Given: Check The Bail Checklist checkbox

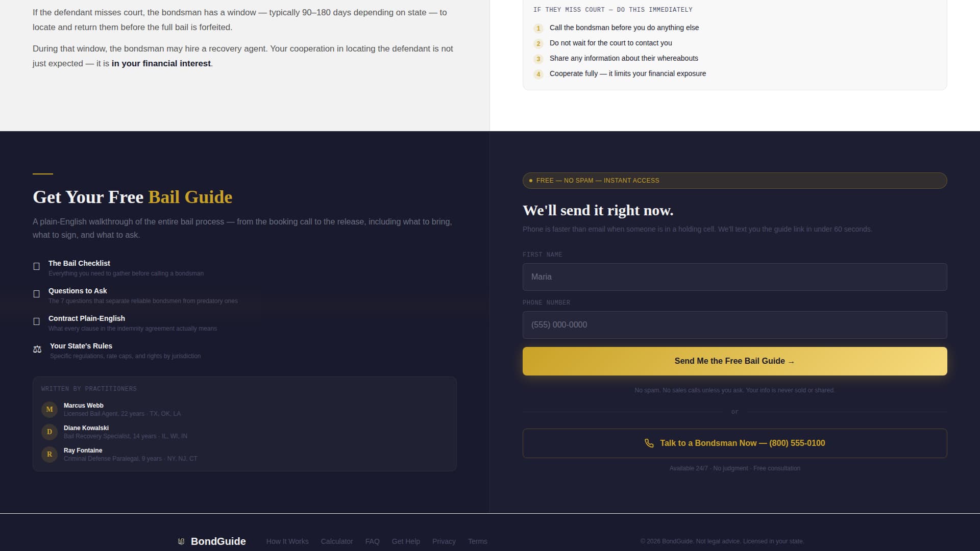Looking at the screenshot, I should (x=36, y=266).
